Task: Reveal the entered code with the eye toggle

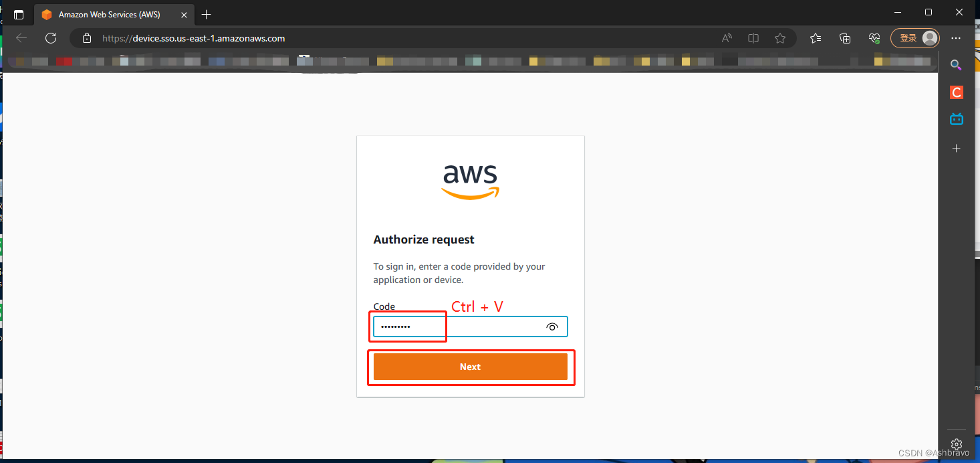Action: point(552,327)
